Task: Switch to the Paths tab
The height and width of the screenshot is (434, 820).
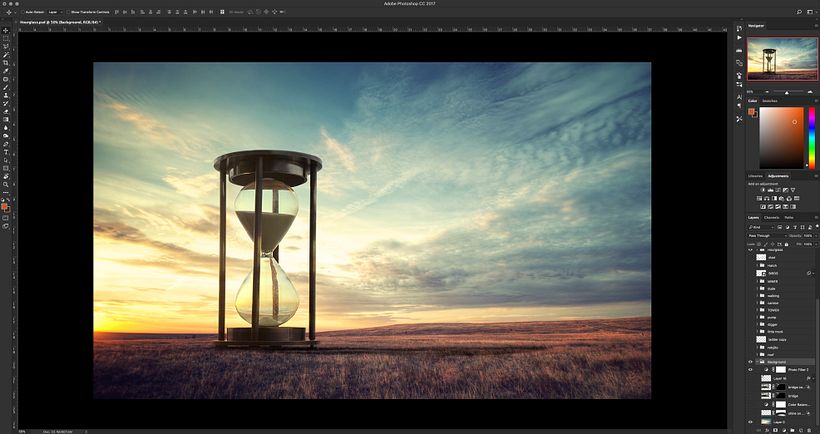Action: [x=789, y=218]
